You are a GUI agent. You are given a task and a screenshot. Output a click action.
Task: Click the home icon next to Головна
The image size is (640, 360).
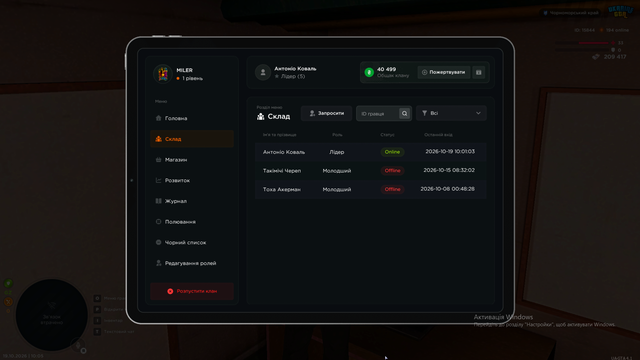(158, 118)
